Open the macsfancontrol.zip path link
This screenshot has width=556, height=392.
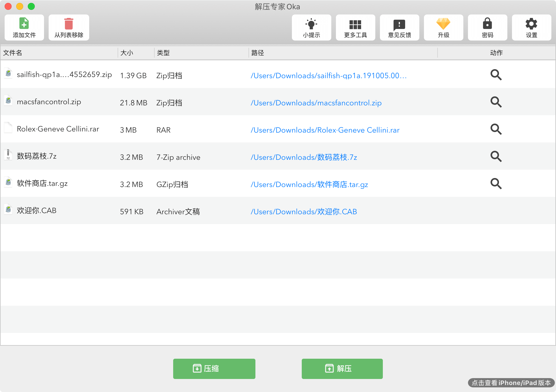point(316,103)
